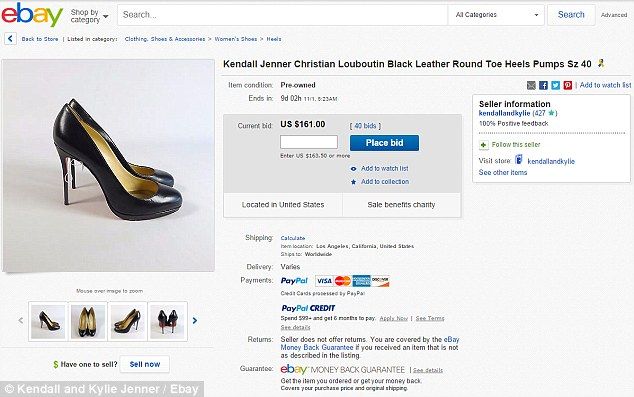Click the kendallandkylie store icon
Image resolution: width=634 pixels, height=397 pixels.
point(519,160)
